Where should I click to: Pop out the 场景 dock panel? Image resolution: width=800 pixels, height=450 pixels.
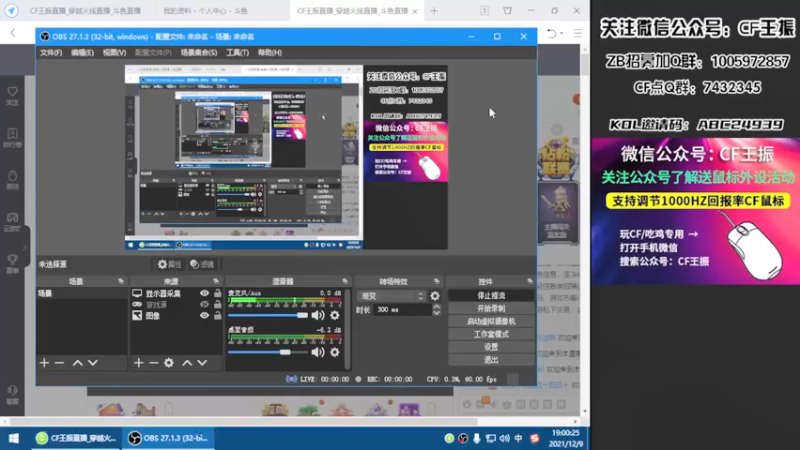coord(121,281)
